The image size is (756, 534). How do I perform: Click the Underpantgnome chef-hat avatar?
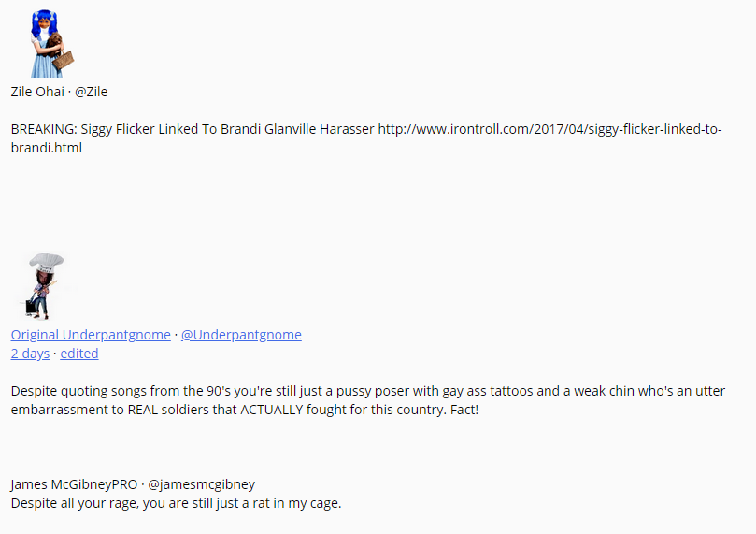pos(43,286)
